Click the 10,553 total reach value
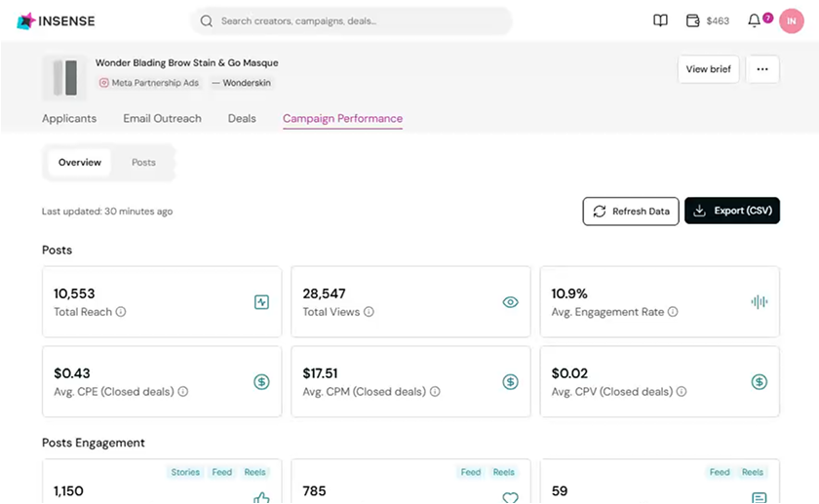This screenshot has width=819, height=504. click(74, 293)
